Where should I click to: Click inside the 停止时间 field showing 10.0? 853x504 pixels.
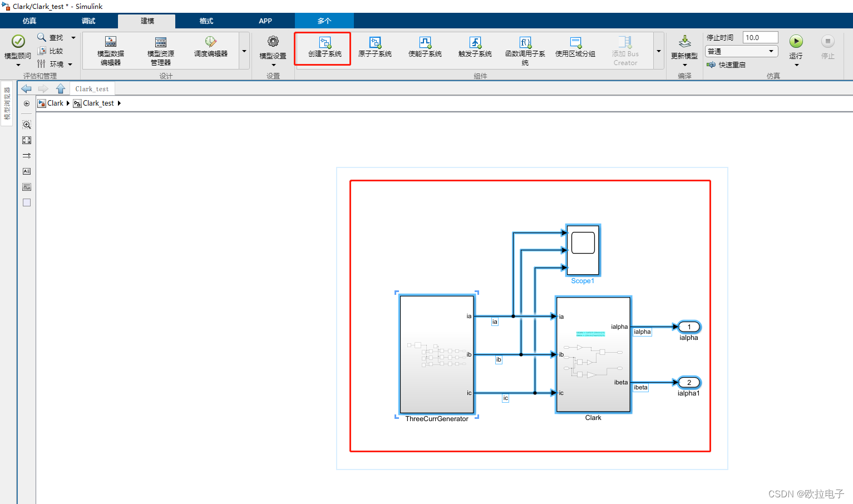point(760,37)
